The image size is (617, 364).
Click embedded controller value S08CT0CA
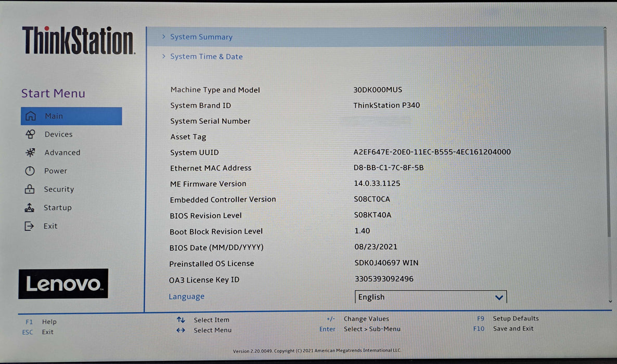[372, 199]
